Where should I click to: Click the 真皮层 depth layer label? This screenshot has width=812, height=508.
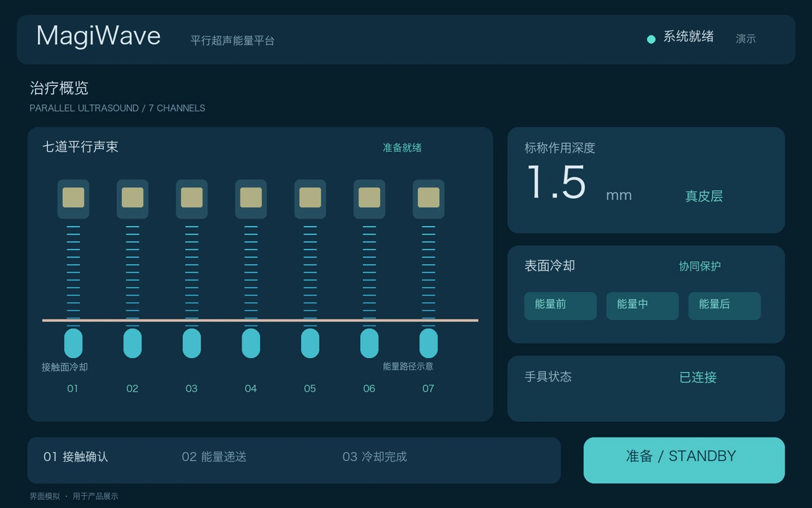click(x=704, y=196)
